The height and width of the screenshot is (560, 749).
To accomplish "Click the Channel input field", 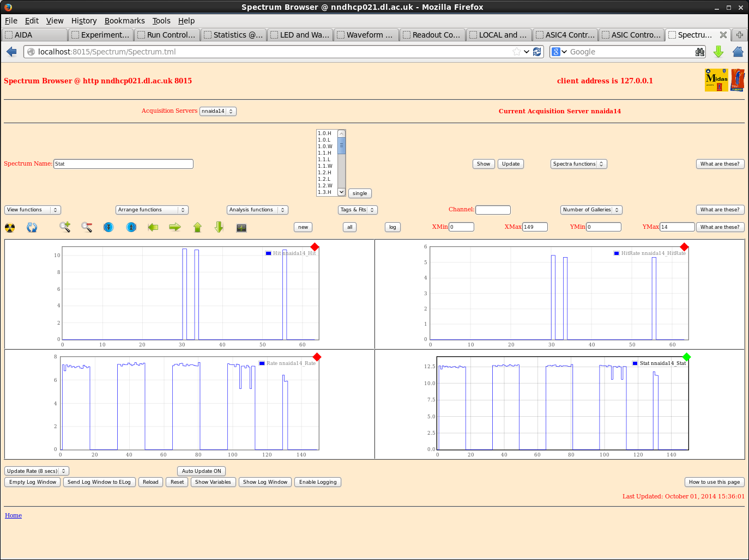I will click(493, 210).
